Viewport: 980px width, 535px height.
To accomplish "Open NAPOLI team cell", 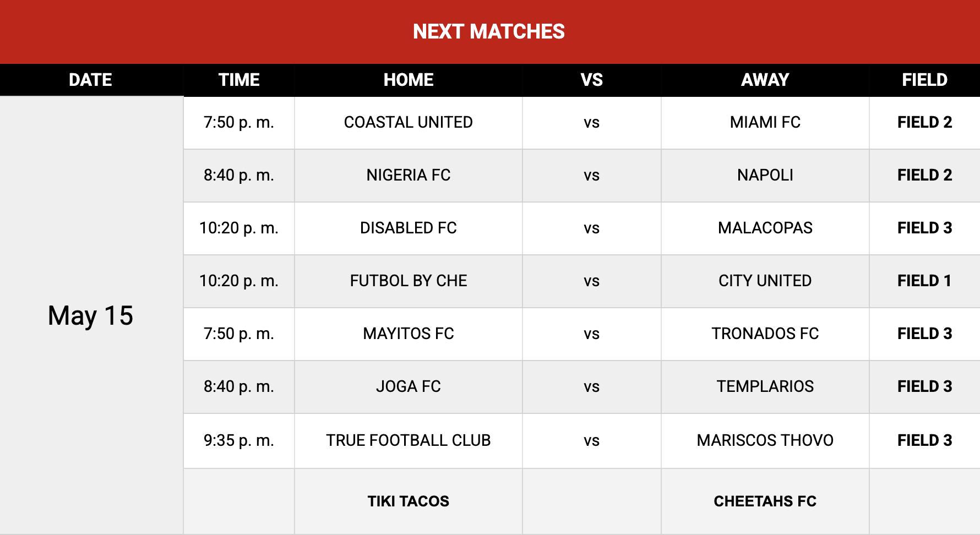I will (x=765, y=175).
